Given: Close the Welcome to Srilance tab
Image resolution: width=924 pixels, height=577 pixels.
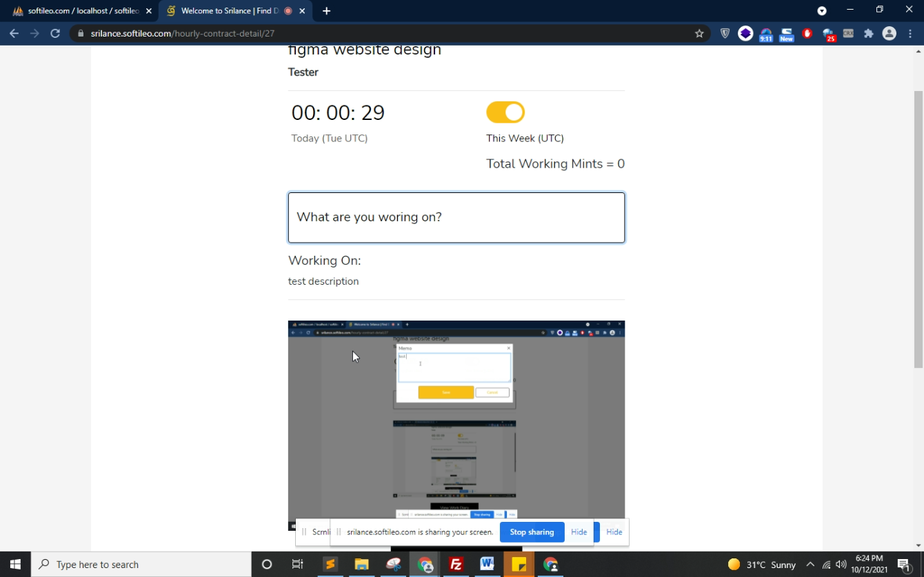Looking at the screenshot, I should point(302,11).
